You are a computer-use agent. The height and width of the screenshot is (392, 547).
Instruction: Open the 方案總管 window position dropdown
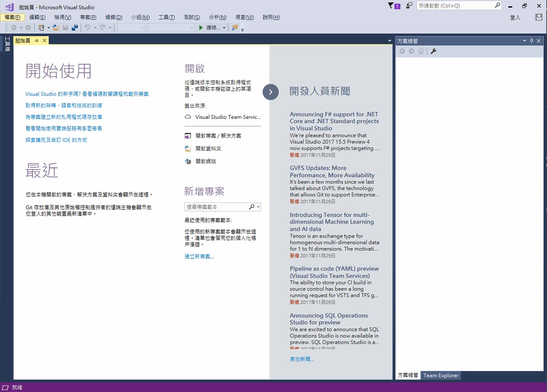click(524, 41)
